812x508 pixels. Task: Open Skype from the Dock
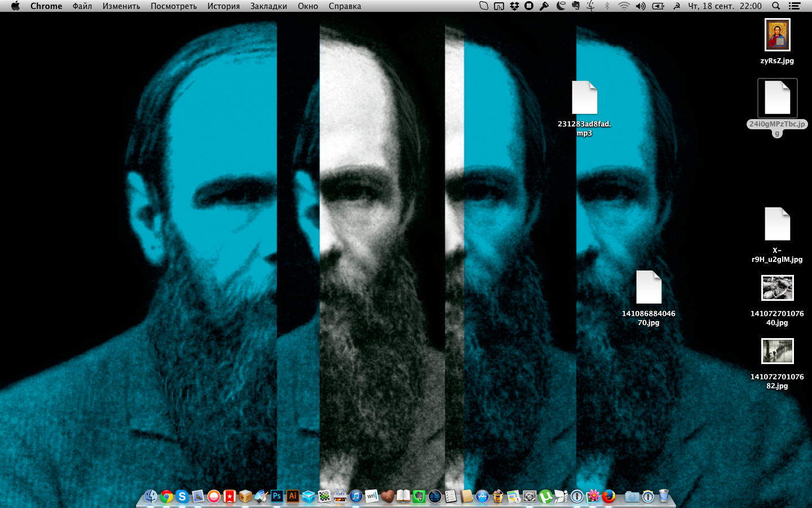coord(182,496)
